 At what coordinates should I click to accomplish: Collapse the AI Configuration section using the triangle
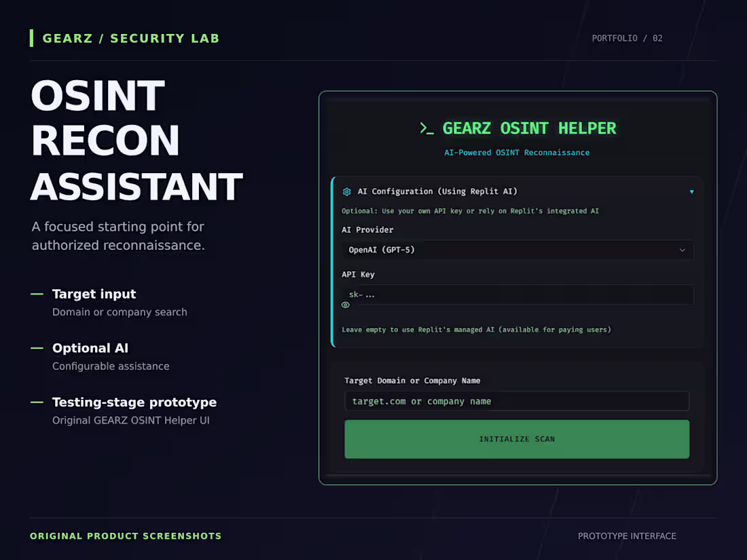[x=692, y=192]
